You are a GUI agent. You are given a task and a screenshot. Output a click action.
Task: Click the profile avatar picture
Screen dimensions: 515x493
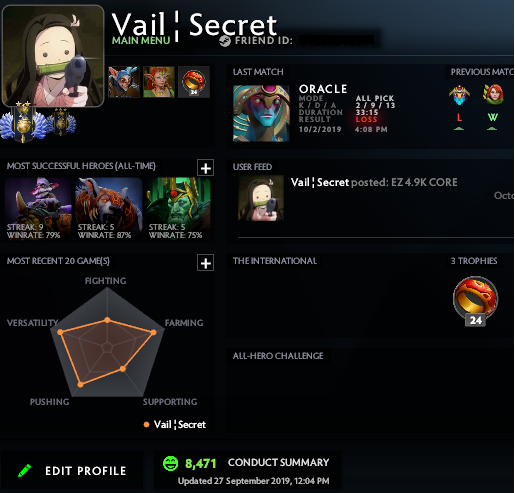(53, 56)
